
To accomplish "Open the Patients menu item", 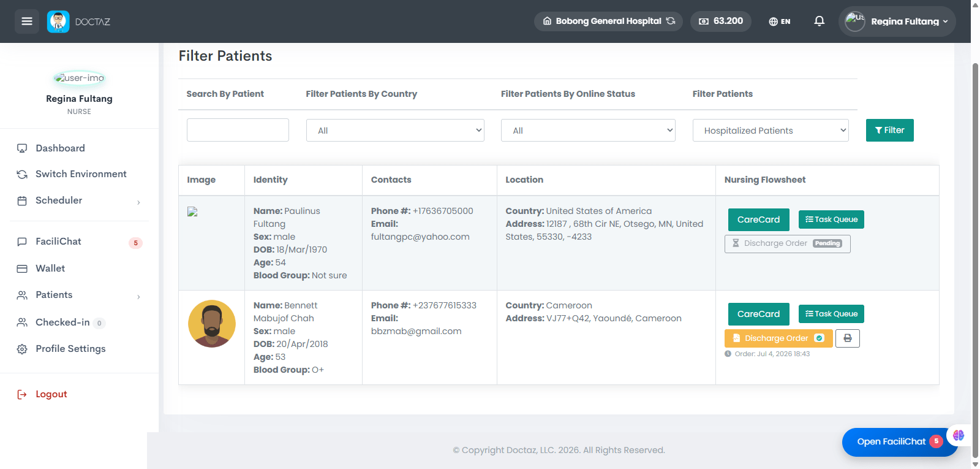I will coord(54,295).
